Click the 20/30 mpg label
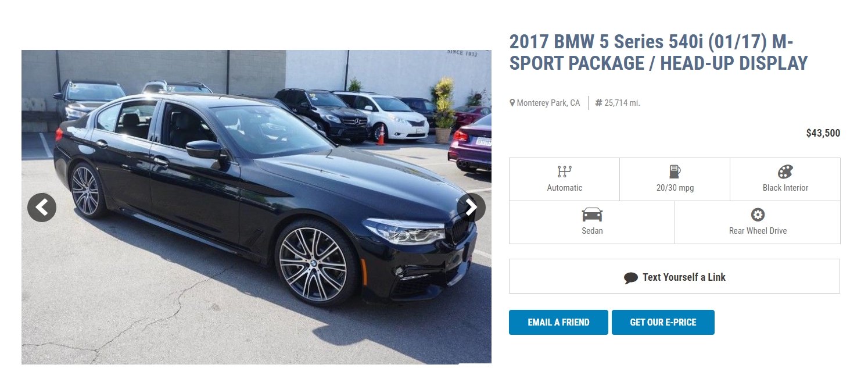 (x=675, y=188)
